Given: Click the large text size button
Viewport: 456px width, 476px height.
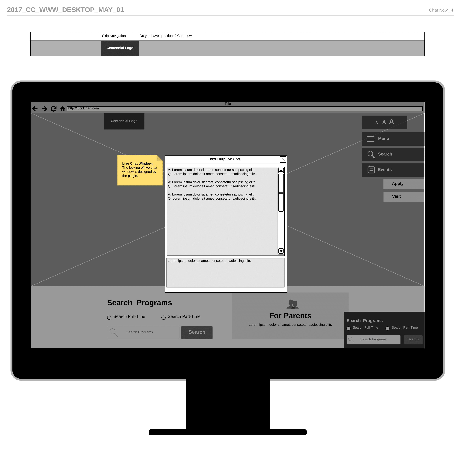Looking at the screenshot, I should click(391, 122).
